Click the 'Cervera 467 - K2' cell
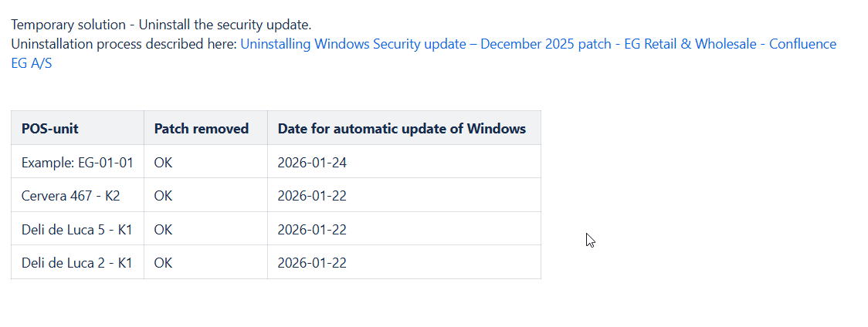The width and height of the screenshot is (868, 327). point(71,196)
